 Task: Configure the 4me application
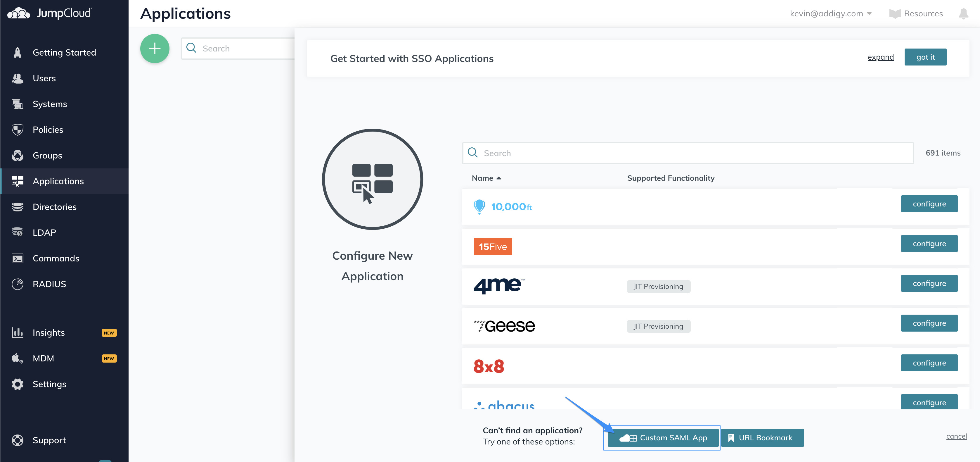click(x=929, y=284)
